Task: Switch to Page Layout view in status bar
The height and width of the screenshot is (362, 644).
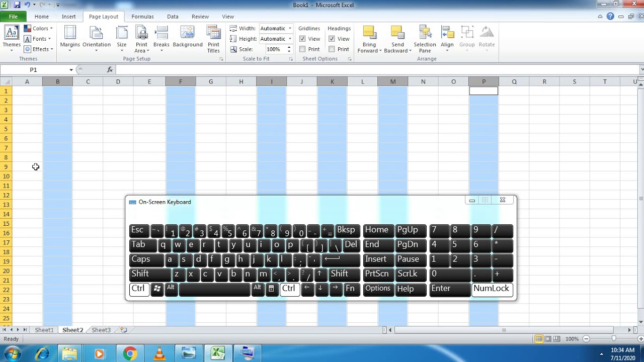Action: [x=548, y=339]
